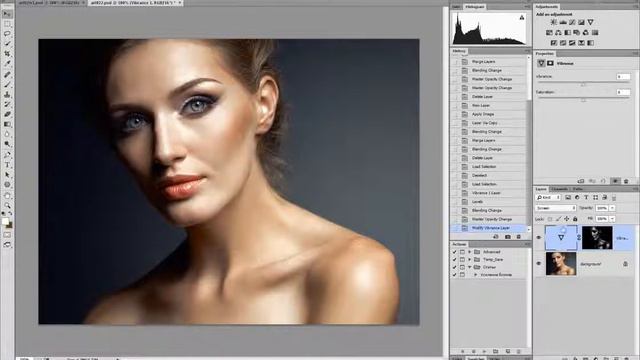Open the layer filter Kind dropdown
Screen dimensions: 640x360
point(548,198)
